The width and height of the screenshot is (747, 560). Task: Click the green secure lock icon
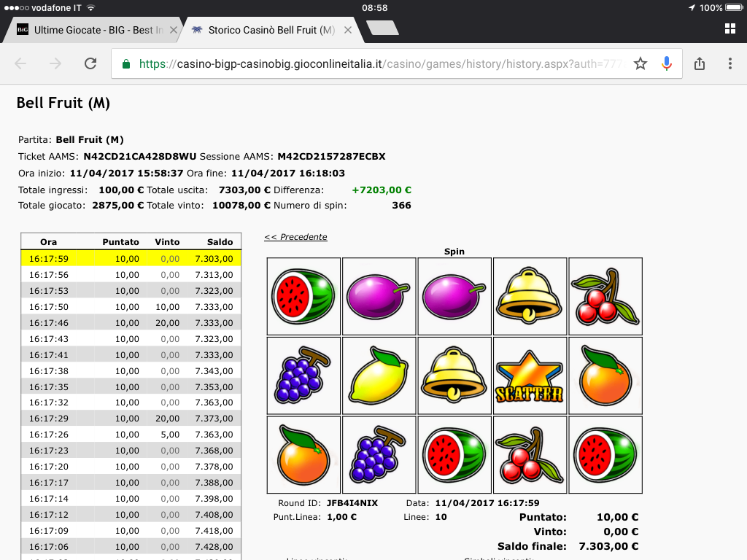pos(126,64)
